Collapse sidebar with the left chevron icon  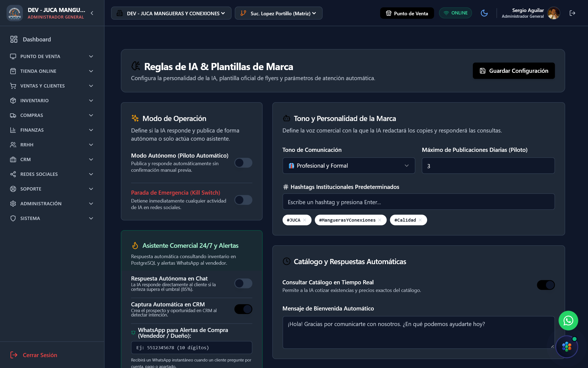pyautogui.click(x=92, y=13)
